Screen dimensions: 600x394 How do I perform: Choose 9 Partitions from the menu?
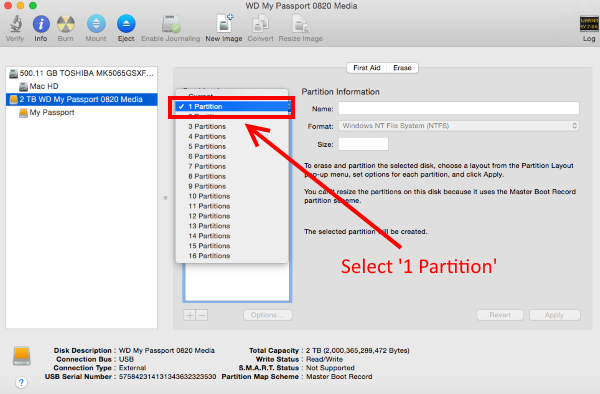tap(232, 186)
